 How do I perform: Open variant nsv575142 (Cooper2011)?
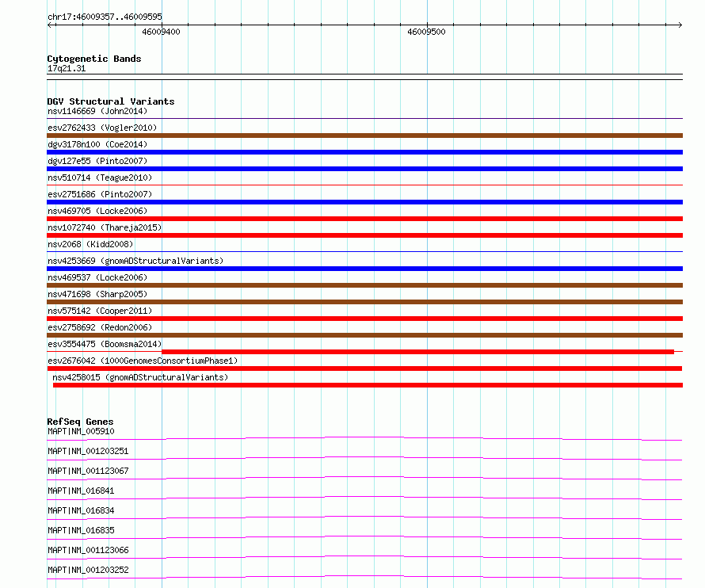(x=100, y=311)
